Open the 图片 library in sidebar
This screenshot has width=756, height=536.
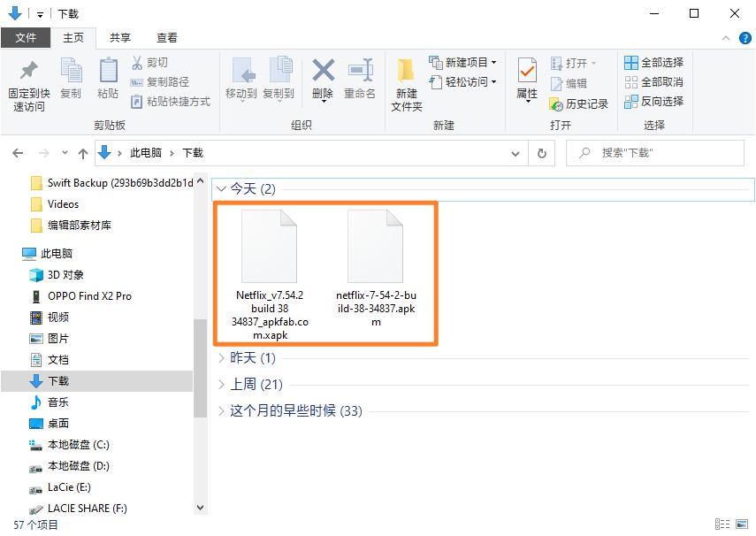click(50, 338)
